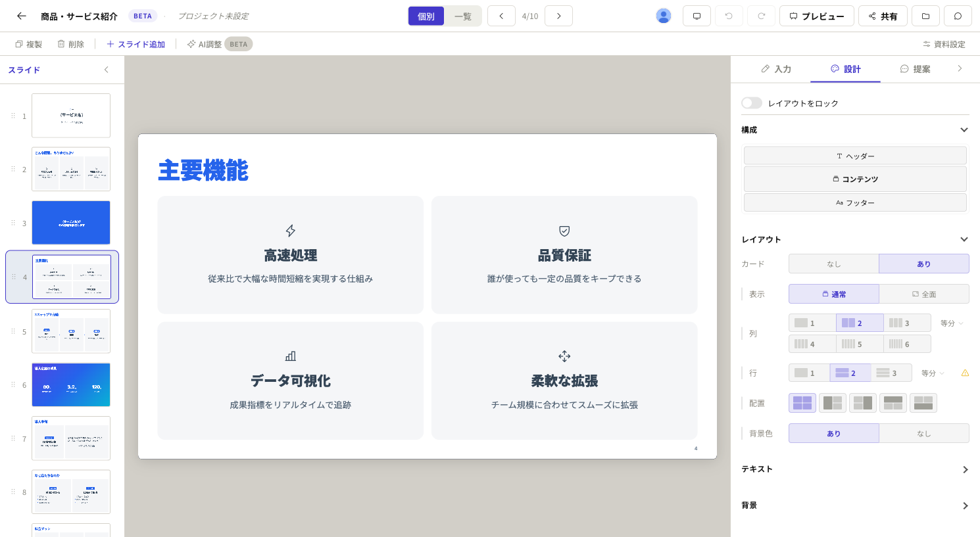Open the 等分 dropdown for columns
This screenshot has width=980, height=537.
952,323
